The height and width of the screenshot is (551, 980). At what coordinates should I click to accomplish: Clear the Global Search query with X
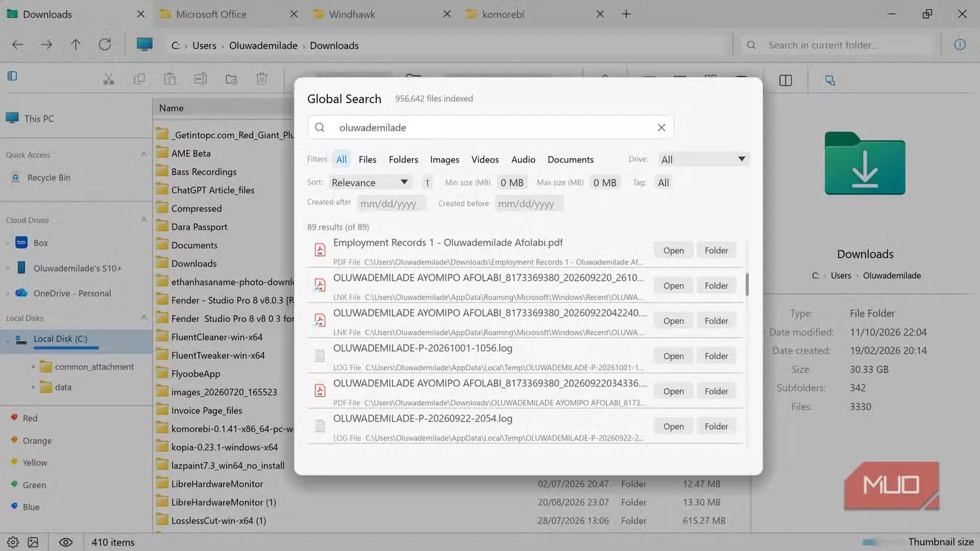pos(661,127)
